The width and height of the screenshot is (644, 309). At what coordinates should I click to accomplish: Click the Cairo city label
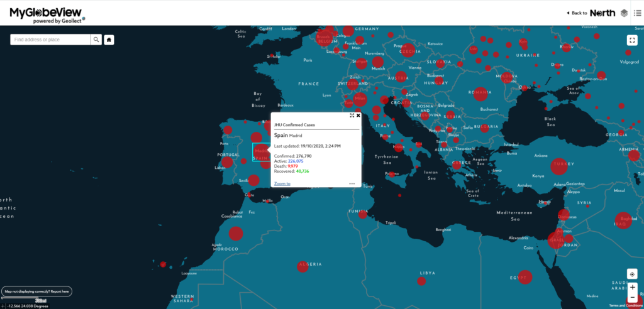click(x=528, y=248)
